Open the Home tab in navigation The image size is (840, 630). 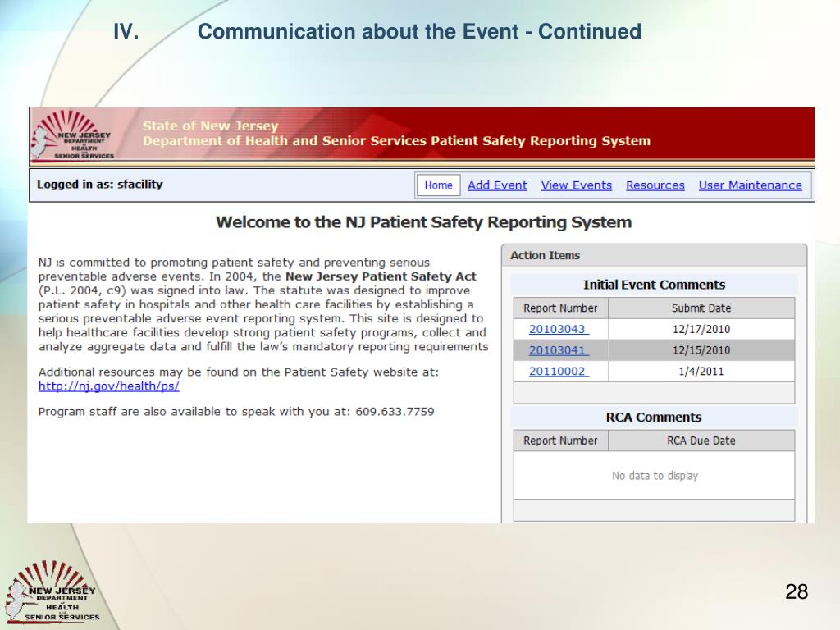(x=438, y=185)
